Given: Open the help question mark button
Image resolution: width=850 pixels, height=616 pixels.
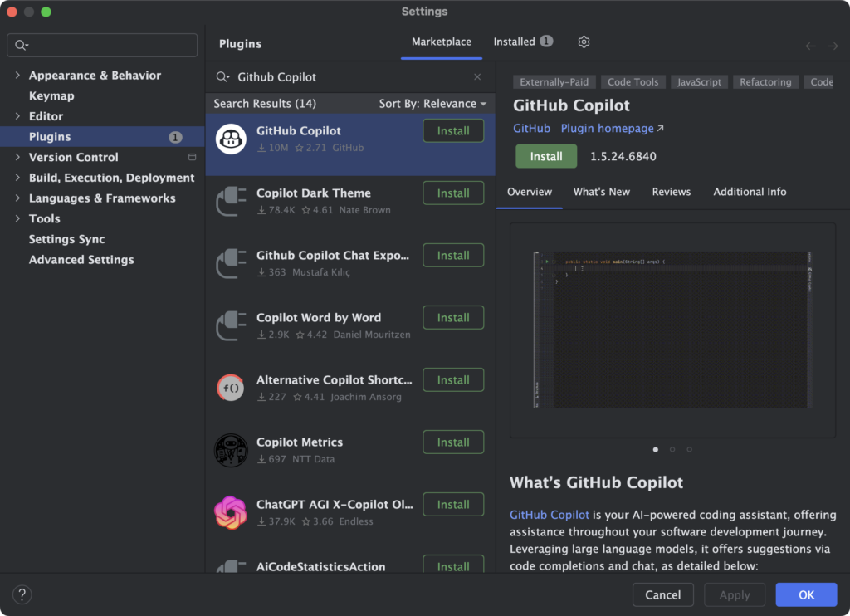Looking at the screenshot, I should 22,595.
